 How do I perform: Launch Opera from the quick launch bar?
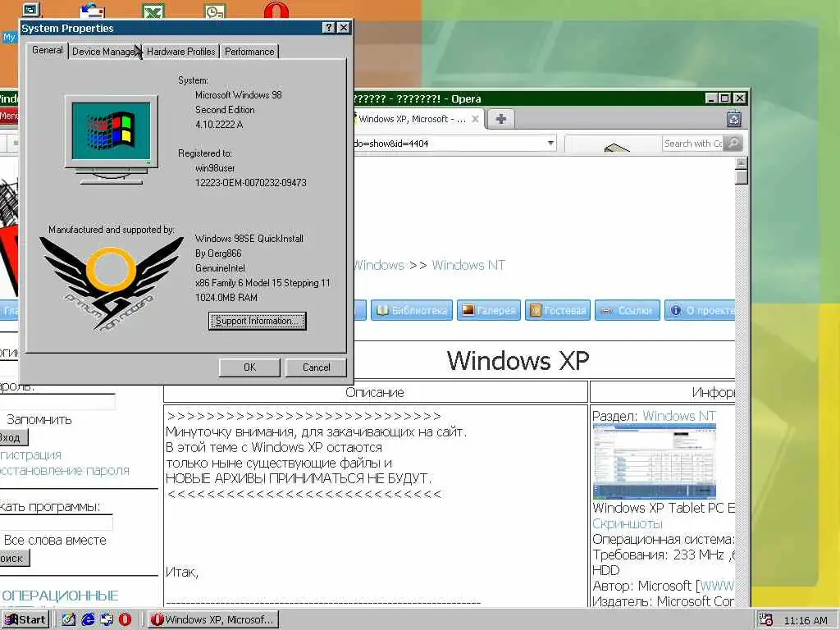(x=125, y=619)
